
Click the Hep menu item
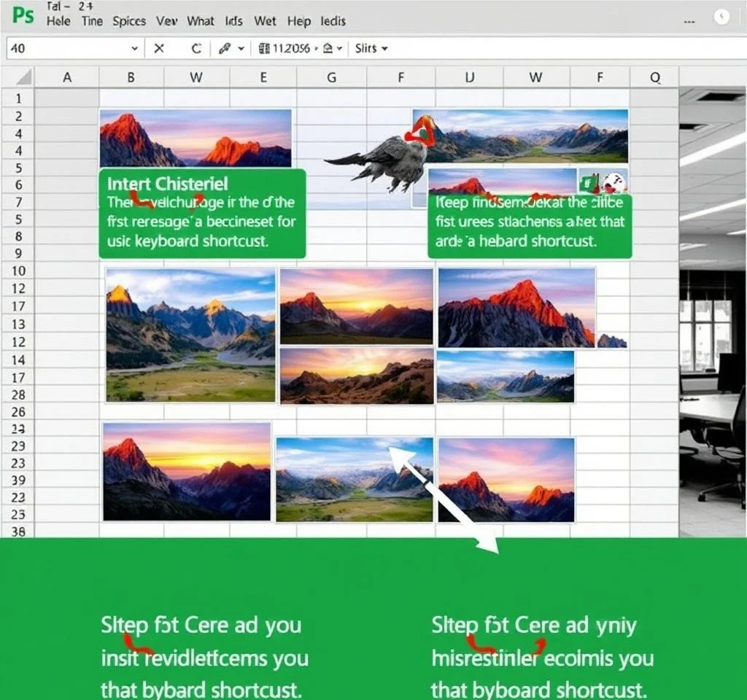point(298,21)
